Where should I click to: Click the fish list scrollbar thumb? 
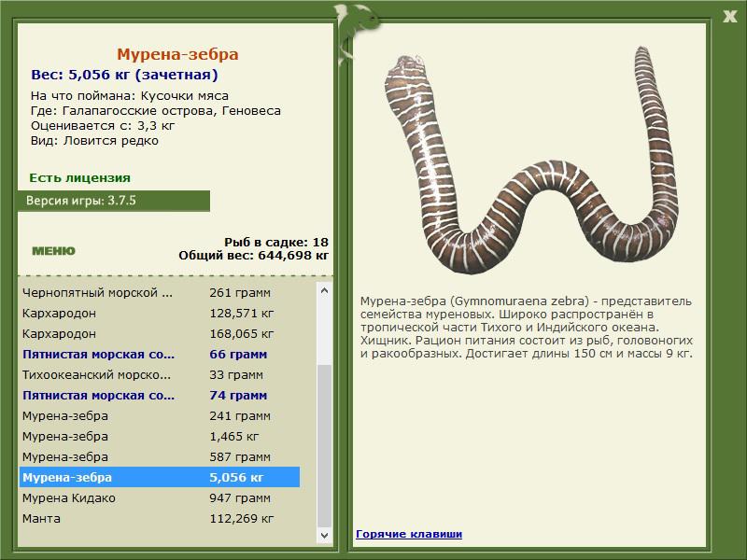click(324, 446)
